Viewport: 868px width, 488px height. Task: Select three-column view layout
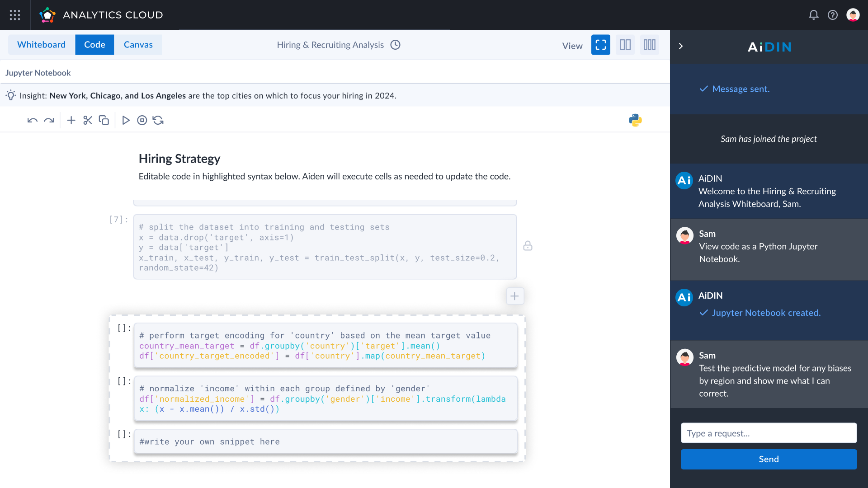650,45
